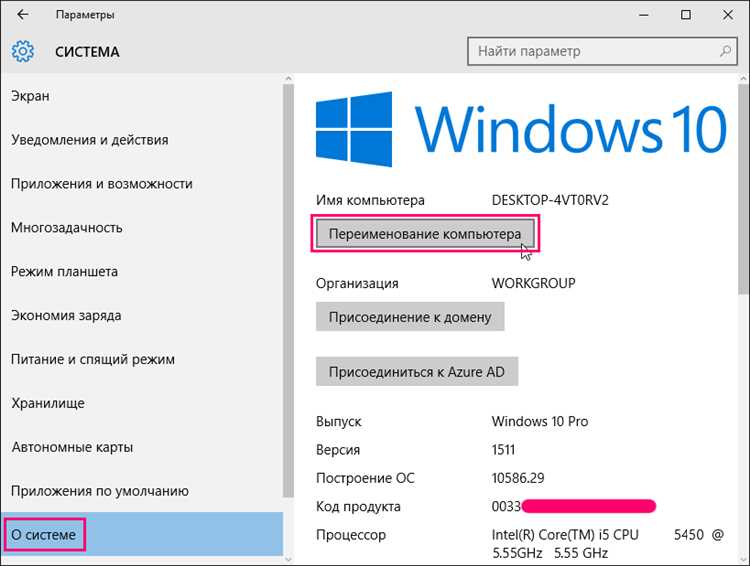The height and width of the screenshot is (566, 750).
Task: Click sidebar scrollbar down arrow
Action: tap(288, 558)
